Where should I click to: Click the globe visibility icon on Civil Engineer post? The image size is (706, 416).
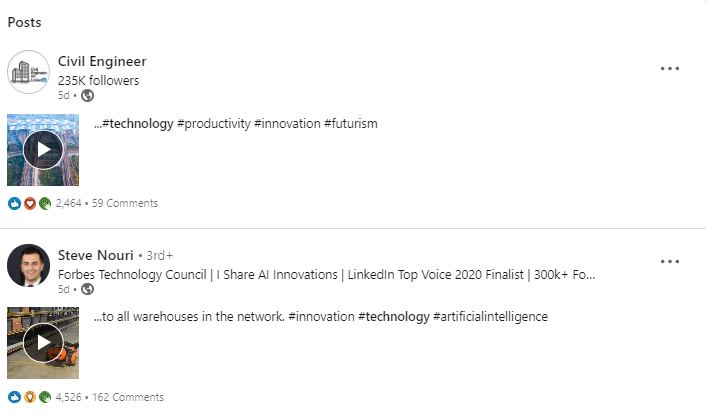(87, 95)
